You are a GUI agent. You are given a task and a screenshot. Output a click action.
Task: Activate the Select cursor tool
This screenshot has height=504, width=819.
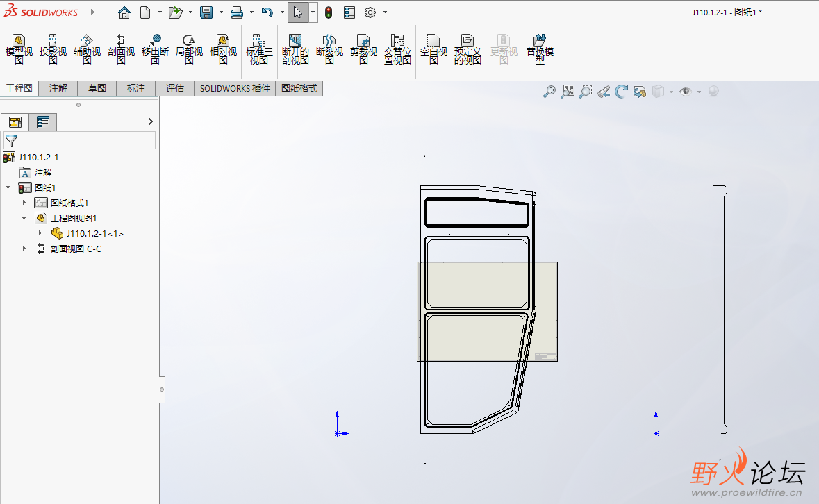(298, 12)
